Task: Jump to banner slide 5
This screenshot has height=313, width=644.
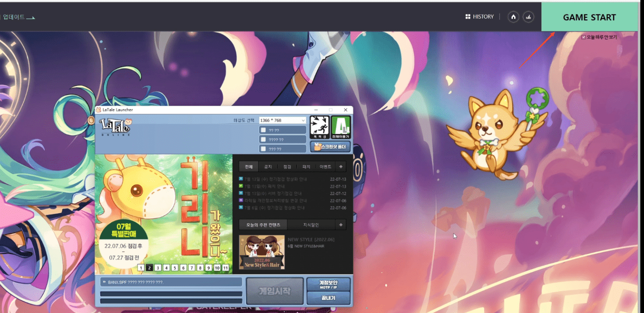Action: (175, 268)
